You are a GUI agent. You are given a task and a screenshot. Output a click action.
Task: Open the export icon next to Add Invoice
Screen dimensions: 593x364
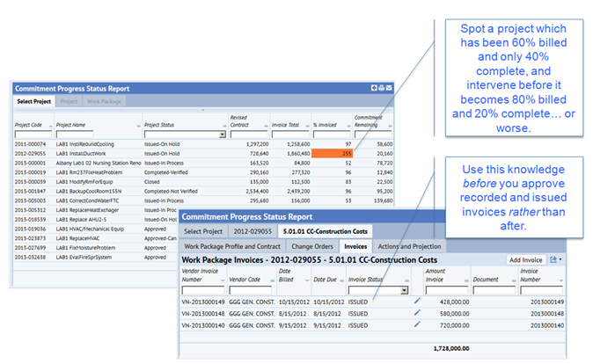point(555,259)
